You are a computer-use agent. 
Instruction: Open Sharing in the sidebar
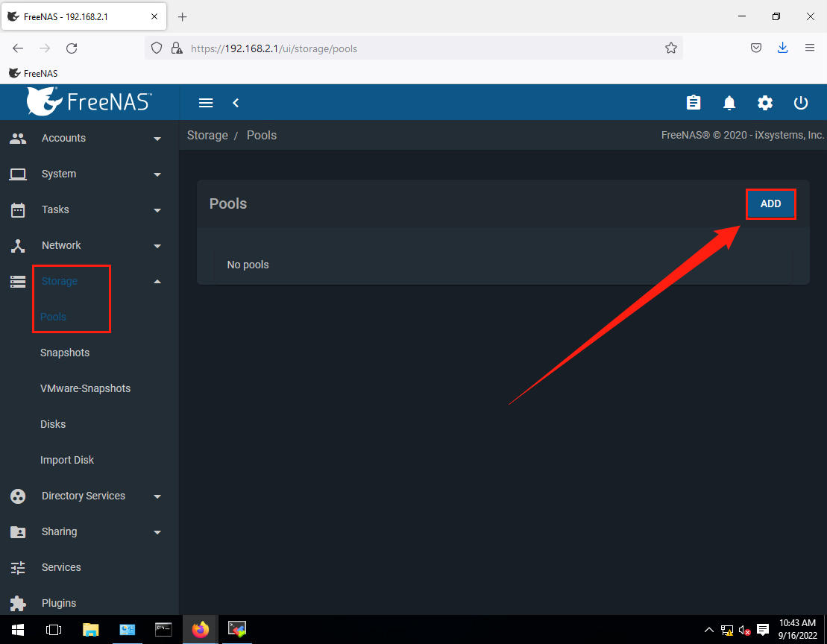click(59, 531)
